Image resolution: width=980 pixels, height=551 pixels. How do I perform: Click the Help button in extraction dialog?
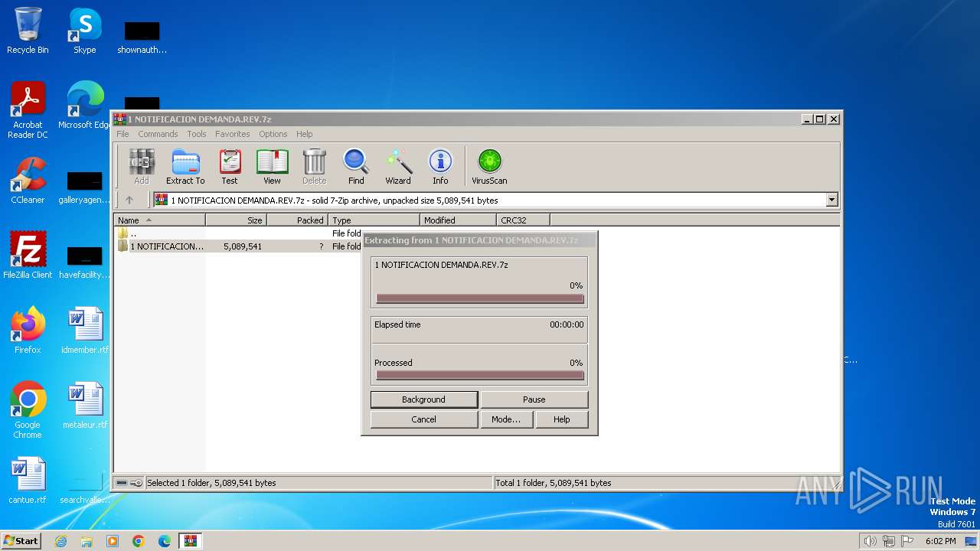pyautogui.click(x=561, y=419)
